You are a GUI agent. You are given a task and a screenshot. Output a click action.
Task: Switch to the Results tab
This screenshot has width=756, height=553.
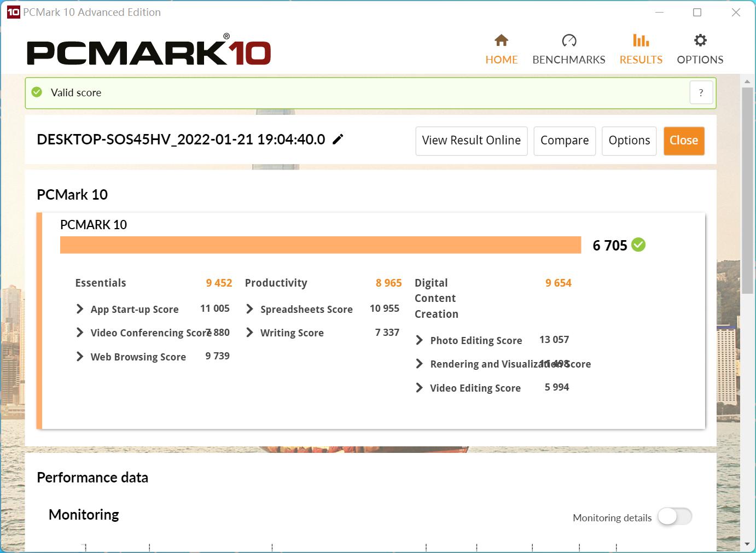(641, 49)
